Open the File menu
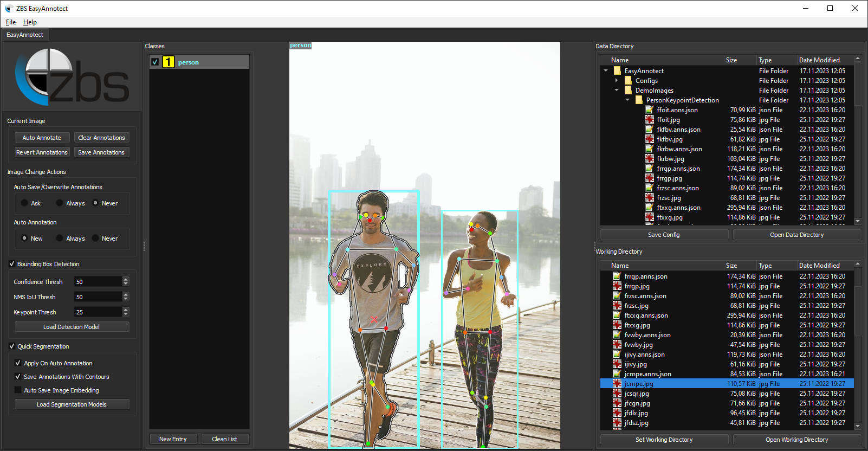Image resolution: width=868 pixels, height=451 pixels. tap(11, 22)
